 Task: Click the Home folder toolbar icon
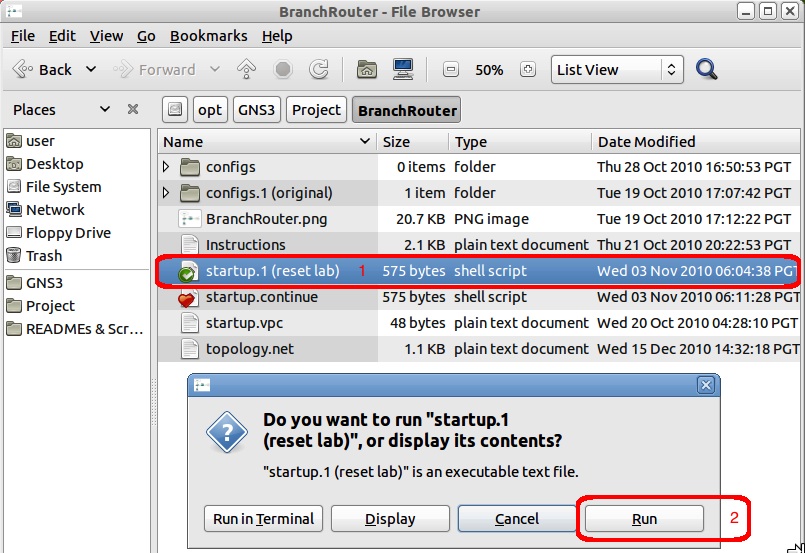click(367, 70)
